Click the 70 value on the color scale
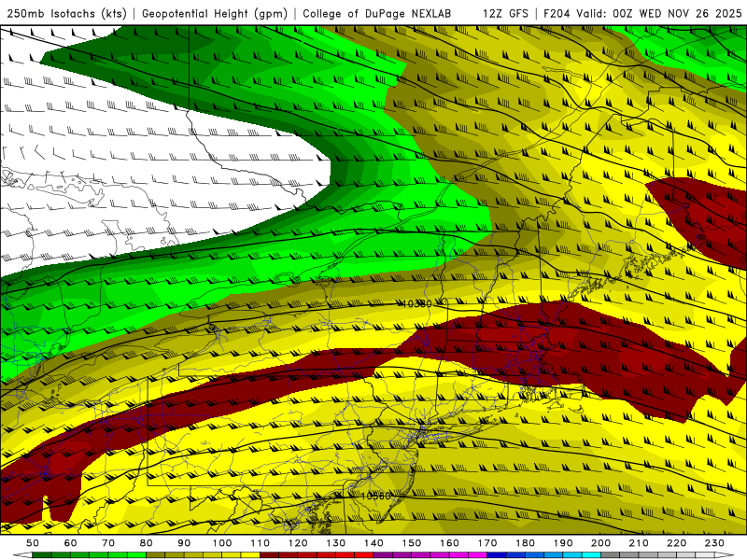747x560 pixels. (108, 543)
